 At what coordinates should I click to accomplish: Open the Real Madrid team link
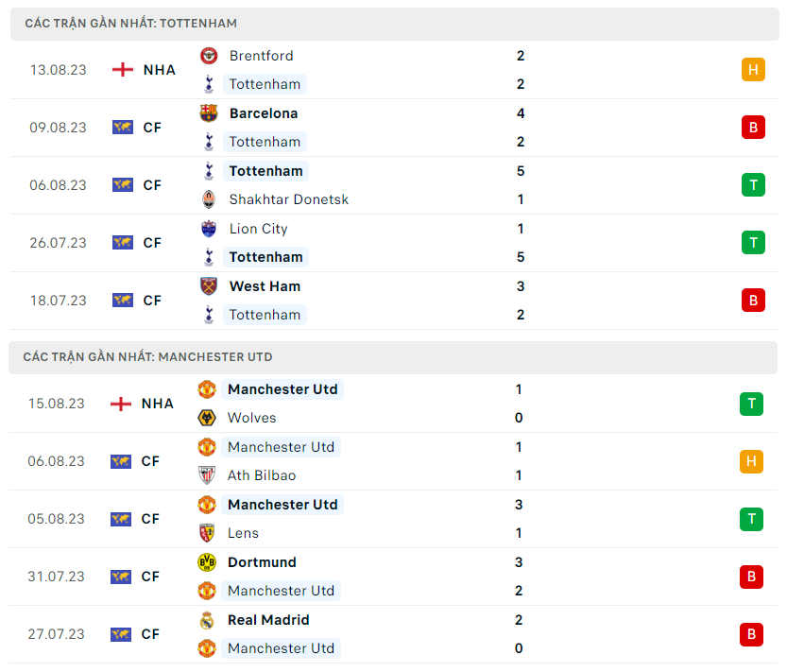point(268,620)
